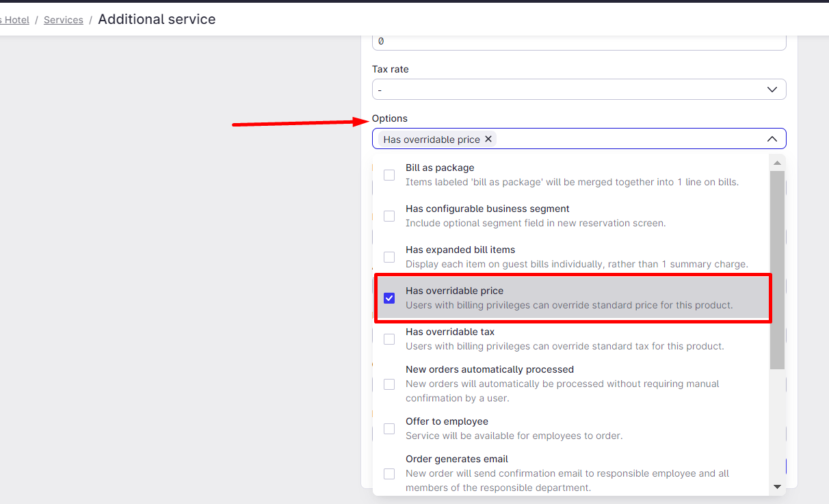Tick the 'Has expanded bill items' checkbox
829x504 pixels.
(389, 257)
